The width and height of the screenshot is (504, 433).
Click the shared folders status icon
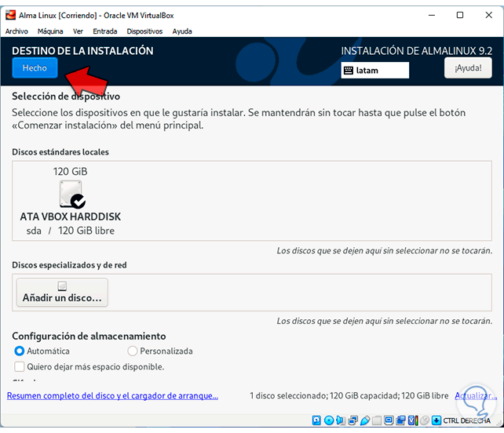(377, 420)
